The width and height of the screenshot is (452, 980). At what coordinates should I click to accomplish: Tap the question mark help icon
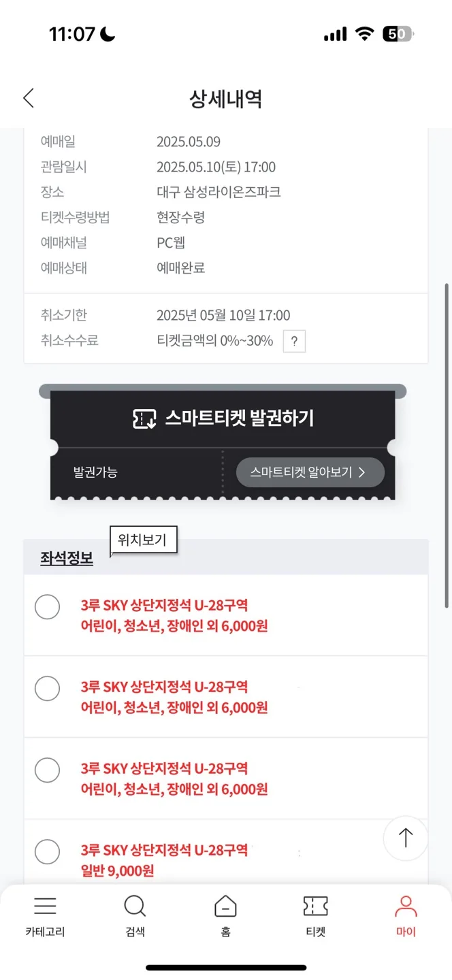tap(294, 341)
